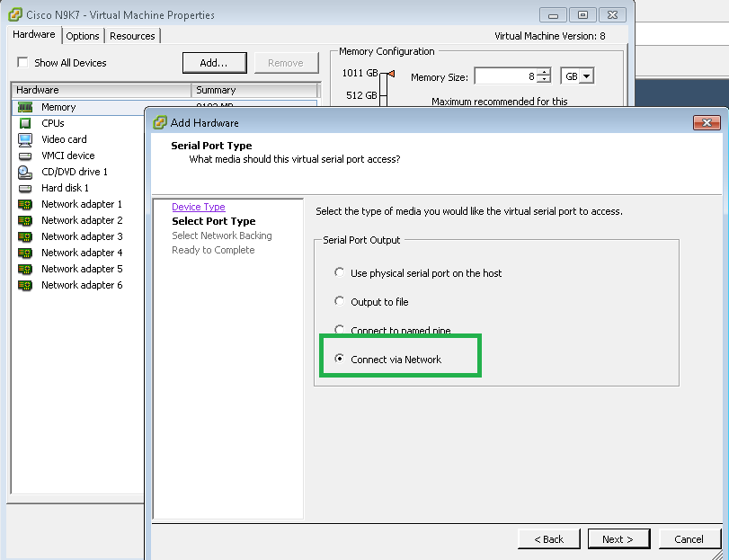Cancel the Add Hardware wizard
This screenshot has height=560, width=729.
(x=689, y=539)
